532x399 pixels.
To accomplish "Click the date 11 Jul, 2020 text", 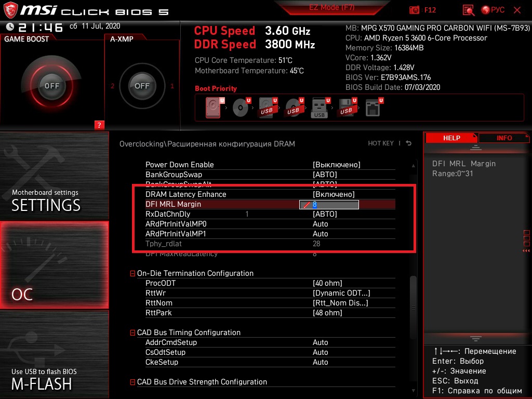I will [x=101, y=26].
